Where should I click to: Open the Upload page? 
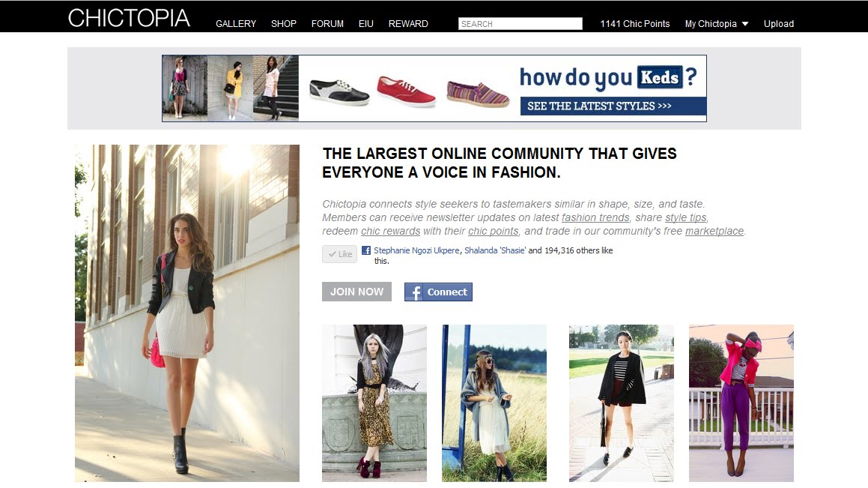pyautogui.click(x=778, y=24)
